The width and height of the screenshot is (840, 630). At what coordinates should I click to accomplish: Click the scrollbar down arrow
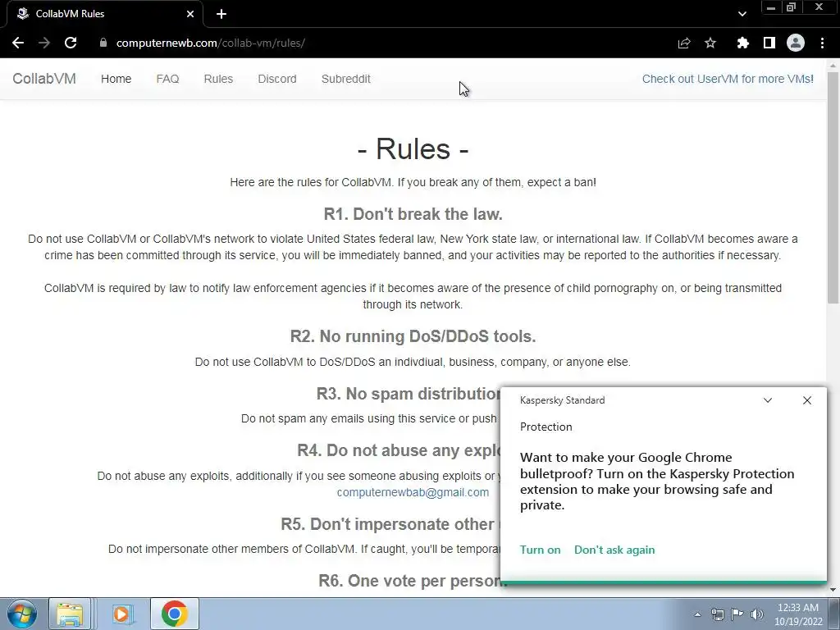pos(833,590)
